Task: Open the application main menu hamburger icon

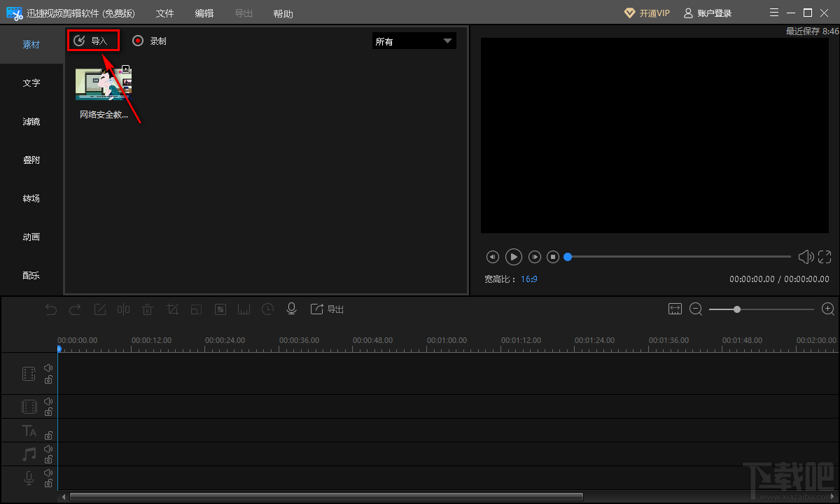Action: (x=773, y=13)
